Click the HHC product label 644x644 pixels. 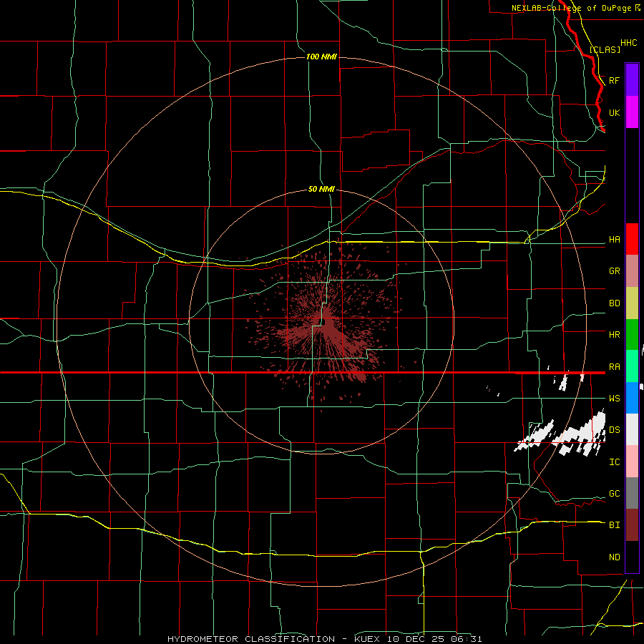[x=628, y=43]
